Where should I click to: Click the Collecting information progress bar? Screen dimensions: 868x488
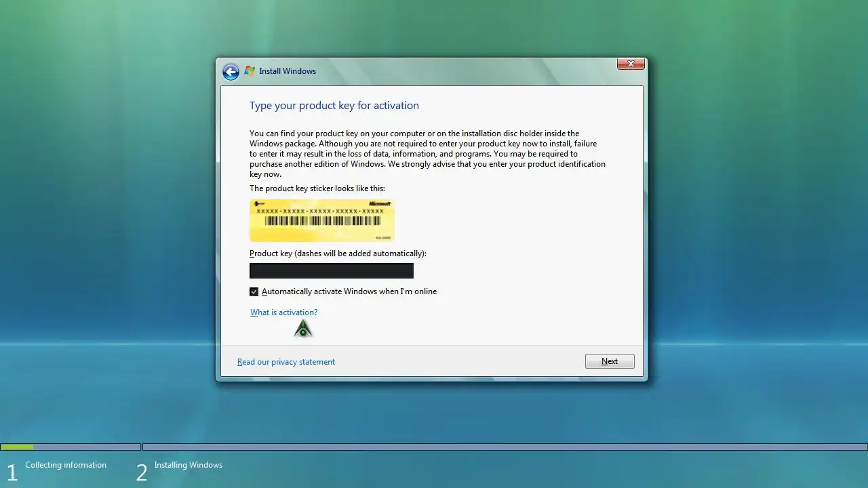tap(71, 447)
